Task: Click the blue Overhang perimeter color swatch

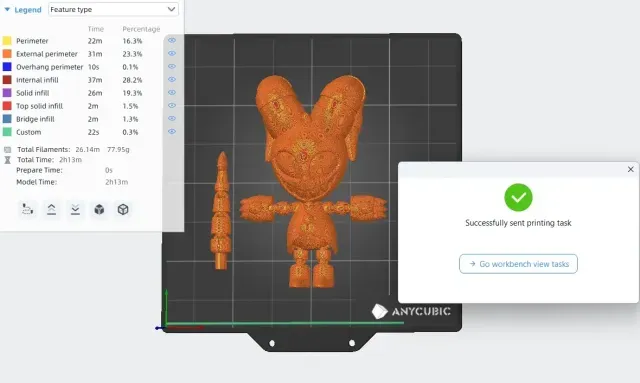Action: click(x=7, y=67)
